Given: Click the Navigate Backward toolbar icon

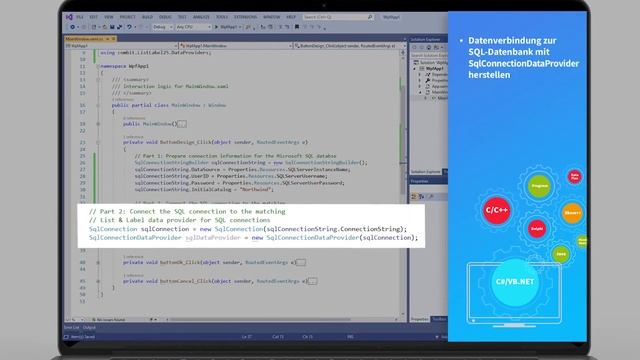Looking at the screenshot, I should point(73,27).
